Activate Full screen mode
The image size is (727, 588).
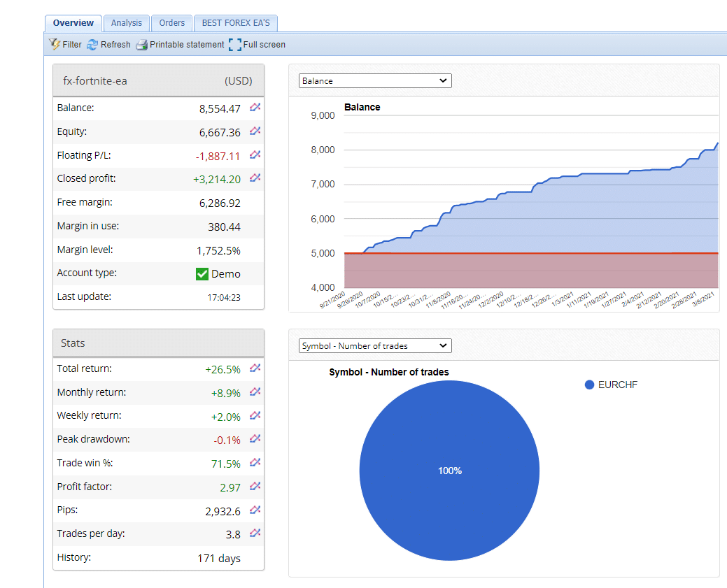pos(260,44)
